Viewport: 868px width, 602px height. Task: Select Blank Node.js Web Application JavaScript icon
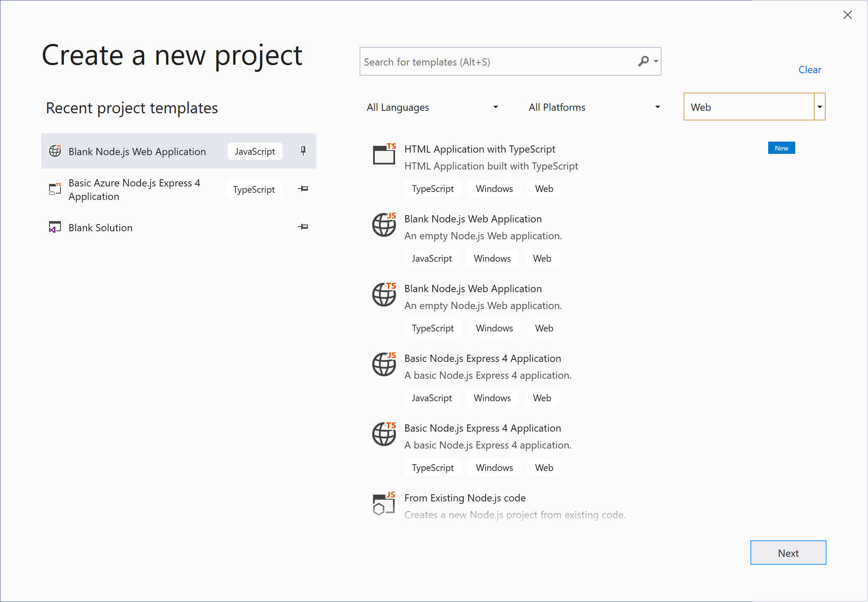pos(55,151)
